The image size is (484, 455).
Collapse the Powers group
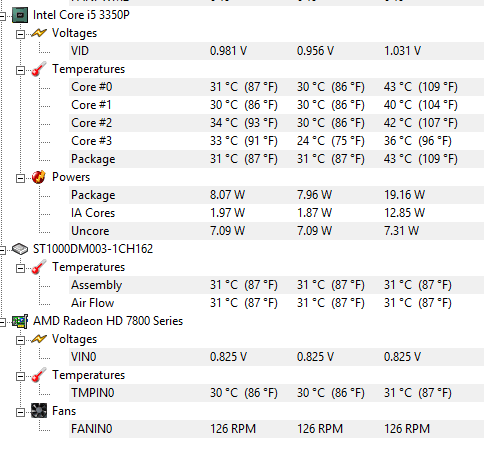tap(20, 178)
